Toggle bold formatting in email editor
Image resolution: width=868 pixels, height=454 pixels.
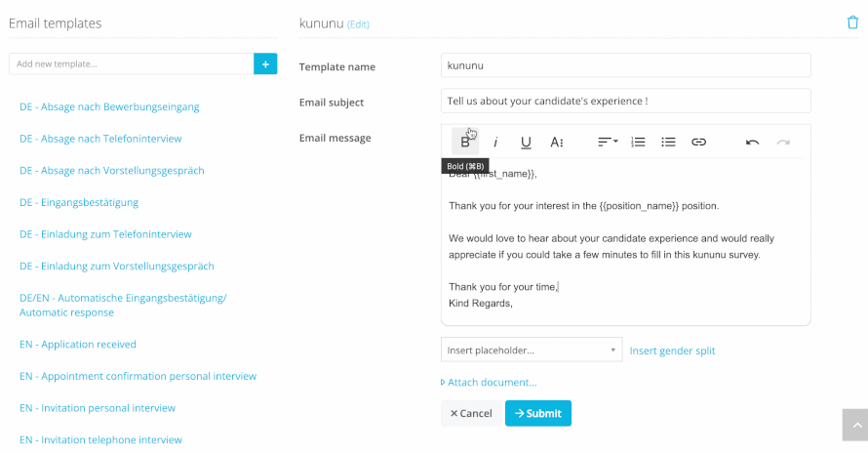coord(465,142)
